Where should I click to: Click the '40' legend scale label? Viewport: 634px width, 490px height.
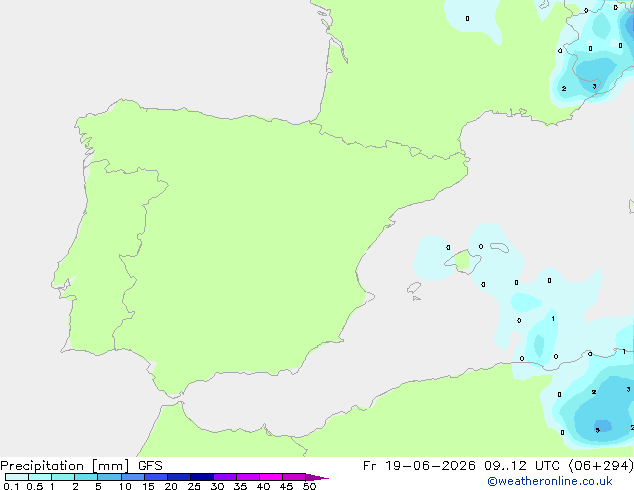point(263,486)
